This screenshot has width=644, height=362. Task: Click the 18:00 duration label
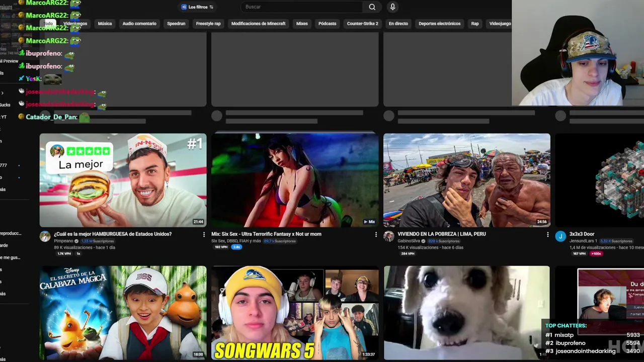click(x=198, y=354)
